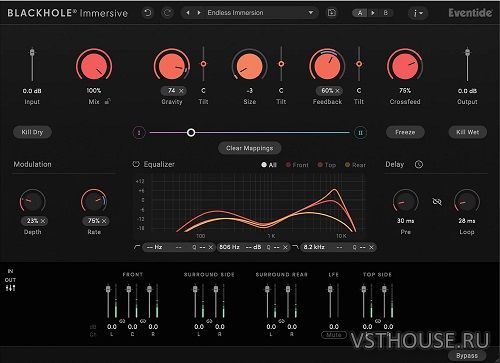Clear the 806 Hz EQ band

click(285, 247)
